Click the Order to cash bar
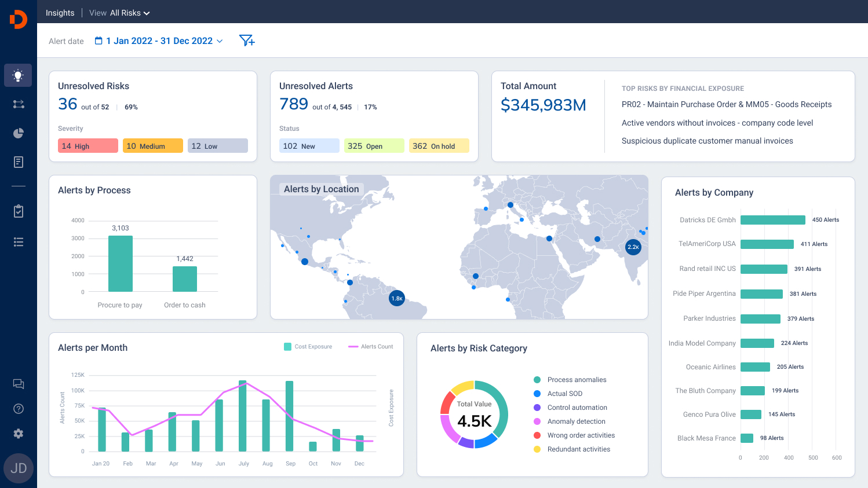The height and width of the screenshot is (488, 868). (185, 279)
